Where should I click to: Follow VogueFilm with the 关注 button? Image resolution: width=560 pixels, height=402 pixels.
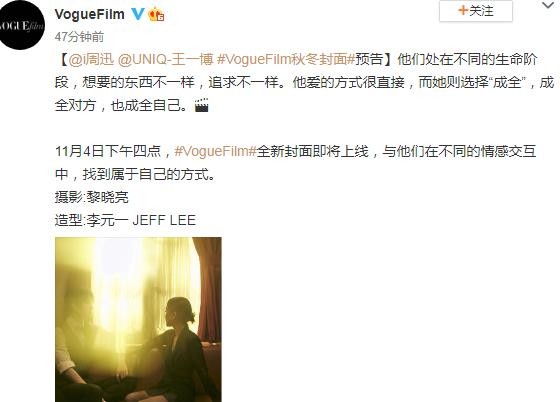[x=476, y=11]
